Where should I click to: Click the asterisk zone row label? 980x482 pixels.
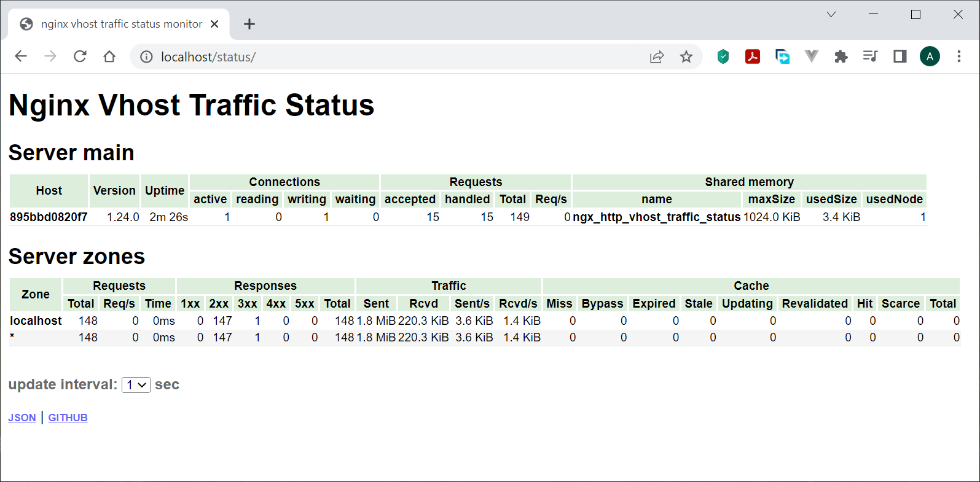tap(12, 337)
